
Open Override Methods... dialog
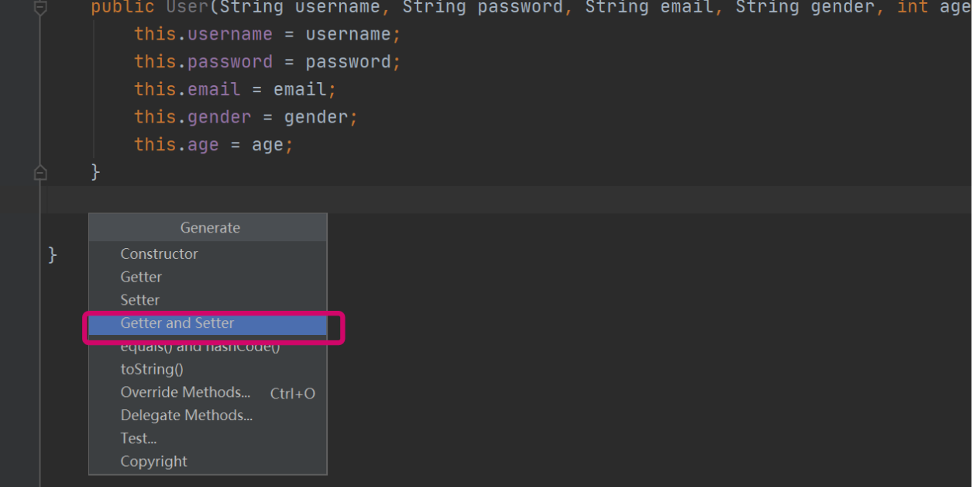point(185,392)
